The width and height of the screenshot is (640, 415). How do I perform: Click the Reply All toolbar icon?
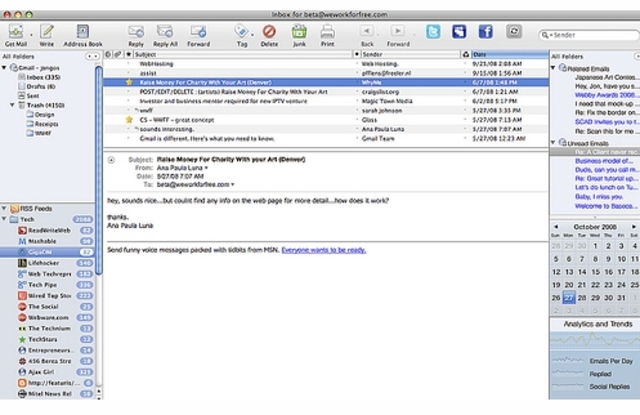[x=165, y=31]
